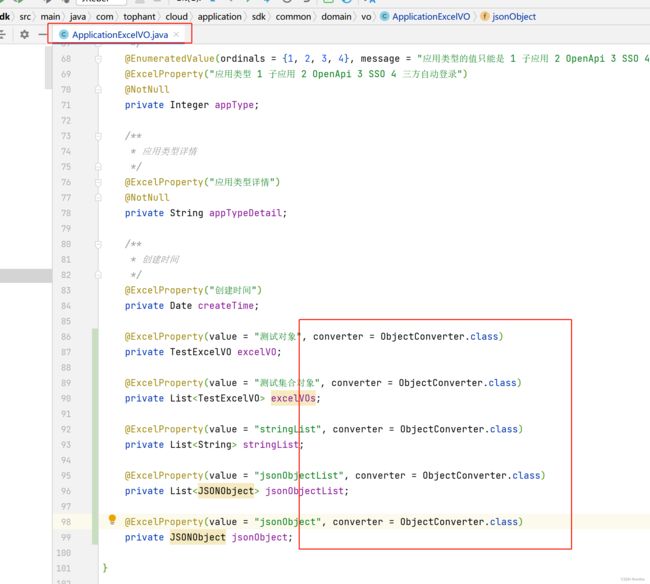Click 'stringList' field on line 93
Screen dimensions: 650x584
coord(271,445)
